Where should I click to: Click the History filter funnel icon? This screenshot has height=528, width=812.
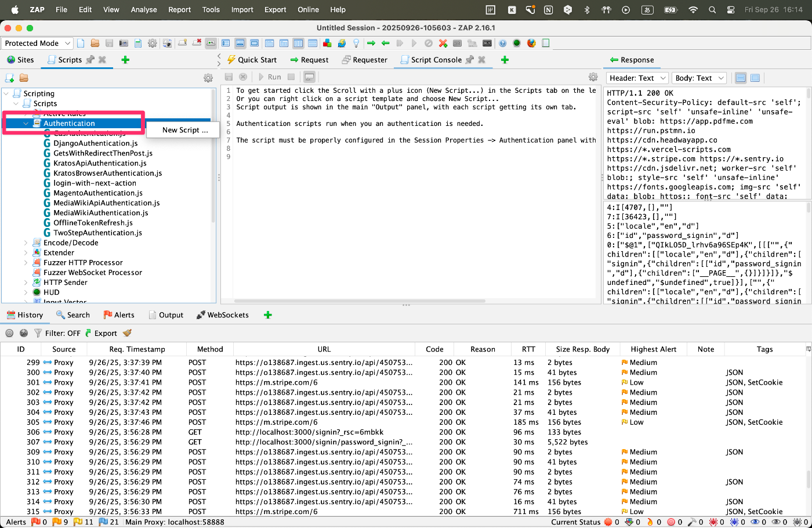click(x=38, y=333)
